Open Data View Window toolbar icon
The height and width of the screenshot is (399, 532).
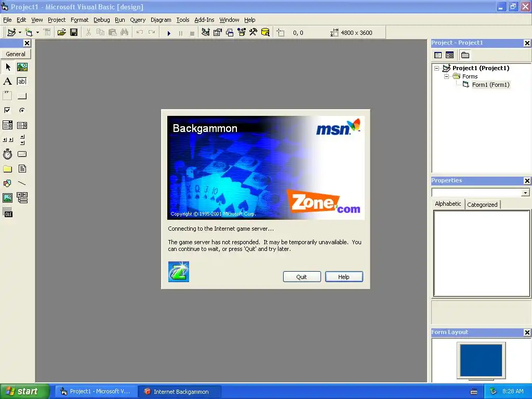pos(265,33)
